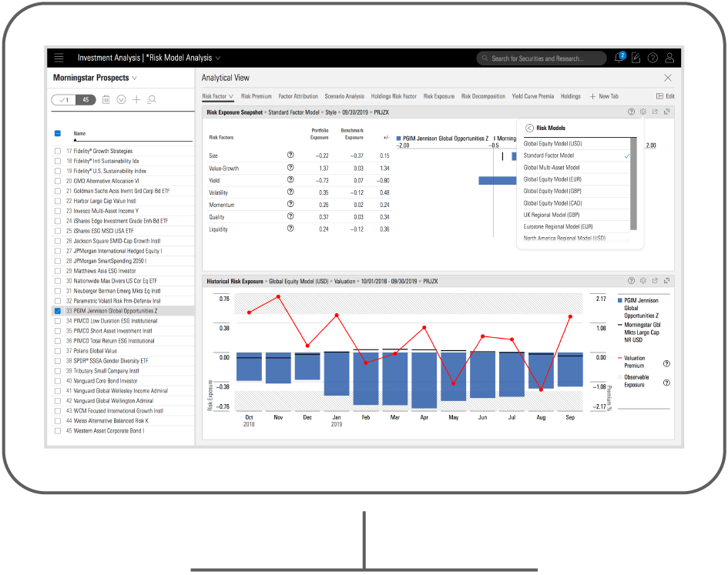Screen dimensions: 728x575
Task: Expand the Historical Risk Exposure panel fullscreen
Action: point(667,281)
